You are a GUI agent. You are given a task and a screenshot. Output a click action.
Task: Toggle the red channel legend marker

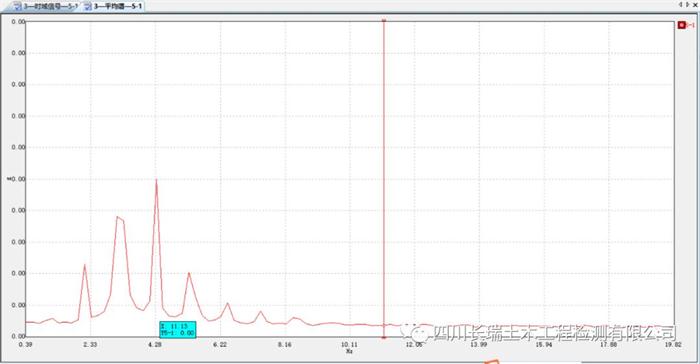(x=682, y=25)
